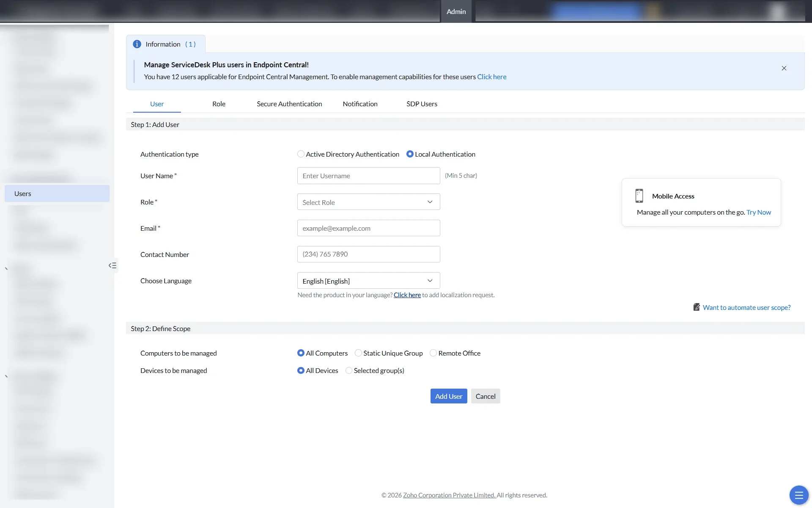Open the Choose Language dropdown

point(368,281)
